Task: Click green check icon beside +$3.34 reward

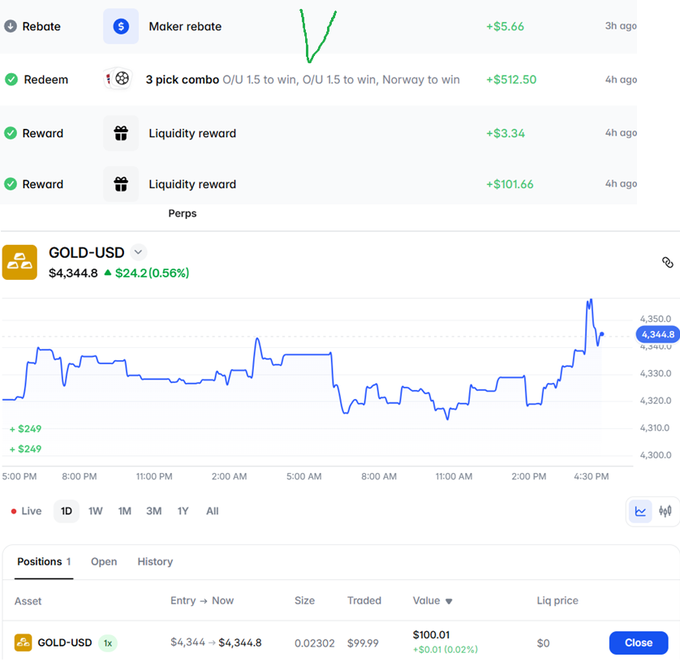Action: point(10,133)
